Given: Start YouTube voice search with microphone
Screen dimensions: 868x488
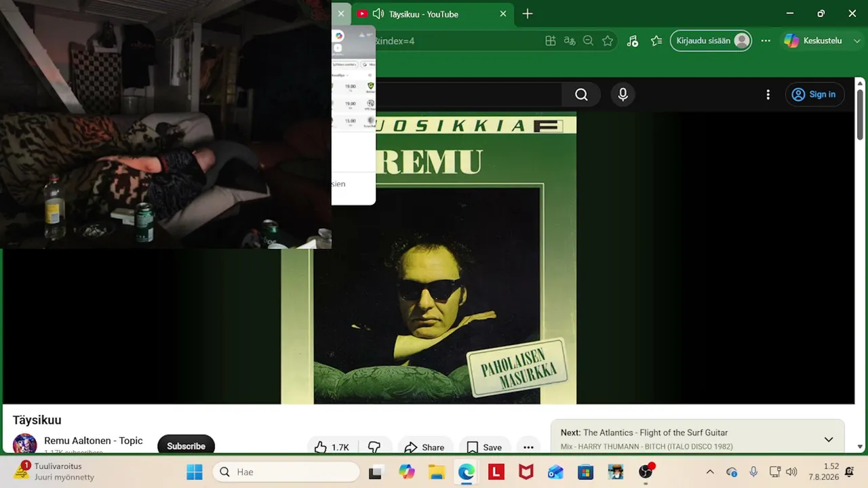Looking at the screenshot, I should tap(623, 94).
